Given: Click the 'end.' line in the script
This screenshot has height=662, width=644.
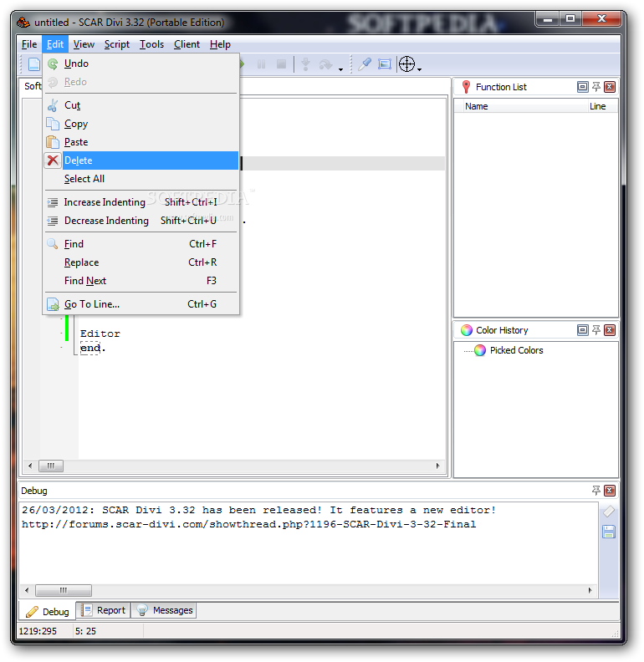Looking at the screenshot, I should [x=93, y=348].
